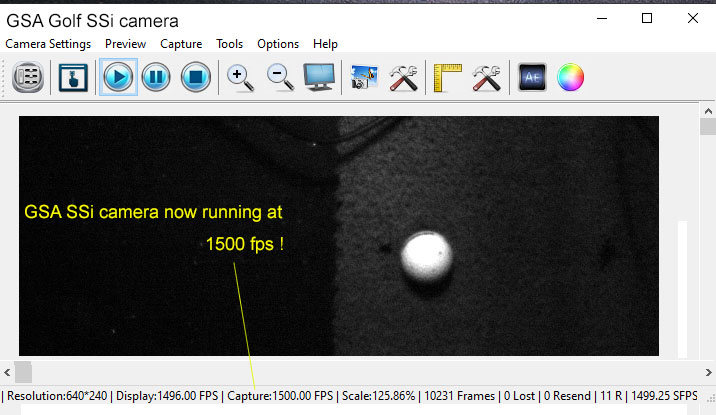Open the camera settings list icon
The height and width of the screenshot is (415, 716).
tap(28, 77)
